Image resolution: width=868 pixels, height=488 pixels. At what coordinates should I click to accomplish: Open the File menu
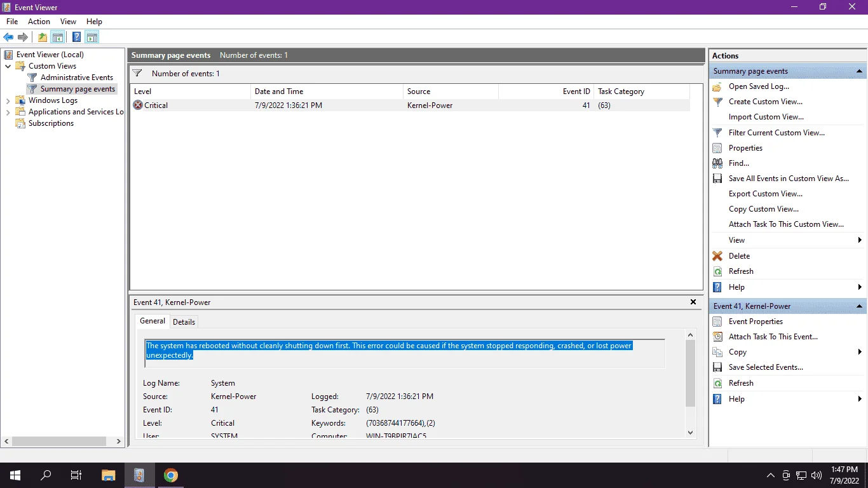tap(12, 22)
